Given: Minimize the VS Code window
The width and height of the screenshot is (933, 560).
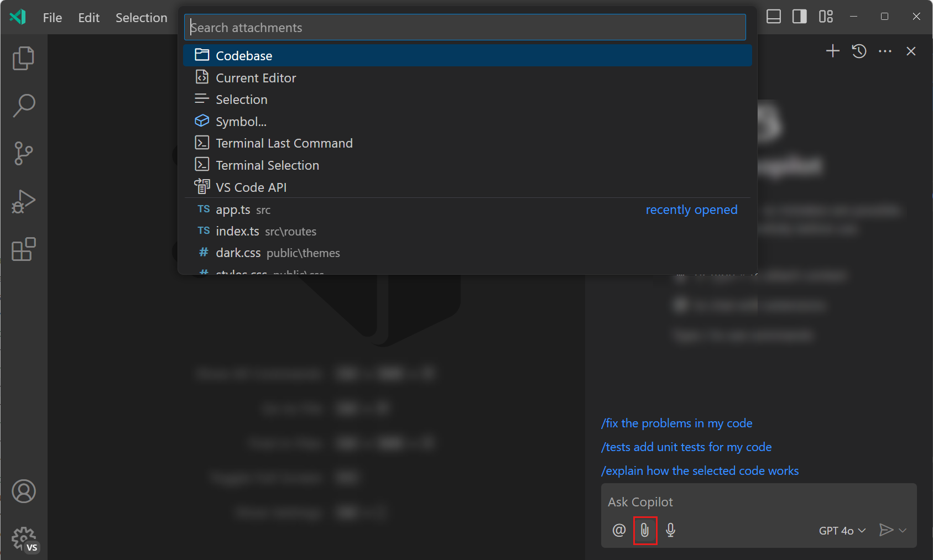Looking at the screenshot, I should (x=853, y=17).
